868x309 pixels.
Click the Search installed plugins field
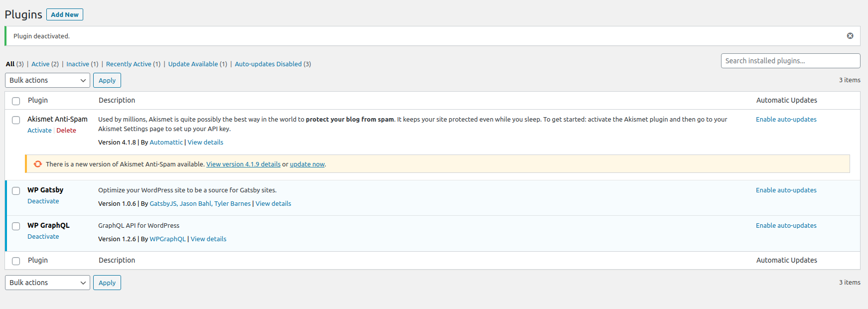click(x=790, y=61)
